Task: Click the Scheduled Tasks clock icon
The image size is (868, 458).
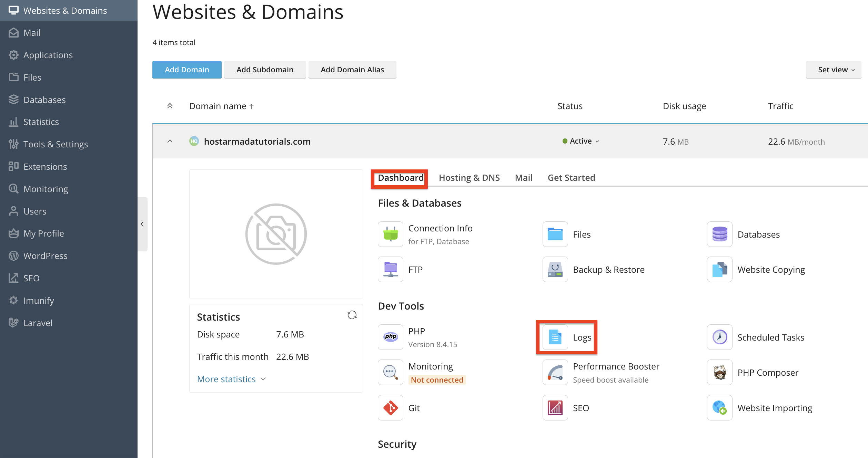Action: point(719,337)
